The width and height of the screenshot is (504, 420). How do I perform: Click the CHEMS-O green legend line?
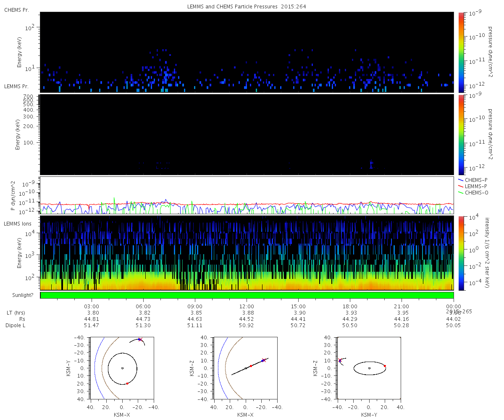pyautogui.click(x=462, y=193)
